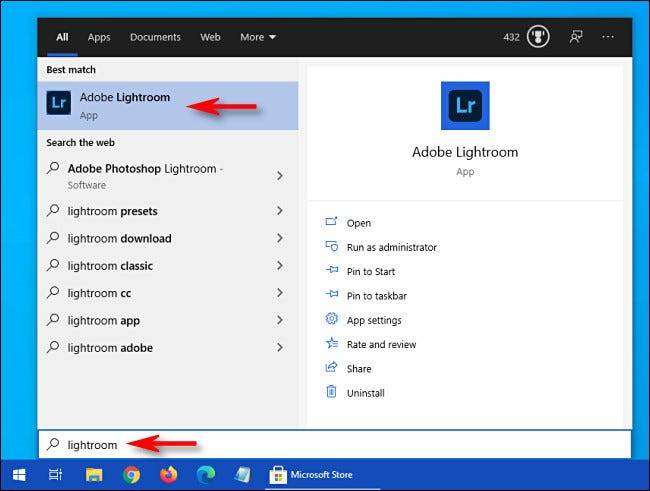Open Microsoft Edge from the taskbar
650x491 pixels.
(x=206, y=474)
